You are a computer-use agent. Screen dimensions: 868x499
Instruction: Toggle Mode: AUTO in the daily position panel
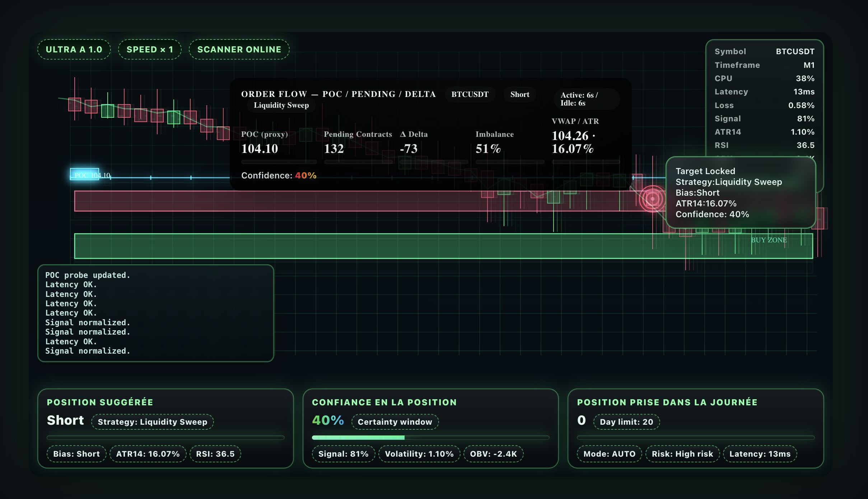point(609,453)
